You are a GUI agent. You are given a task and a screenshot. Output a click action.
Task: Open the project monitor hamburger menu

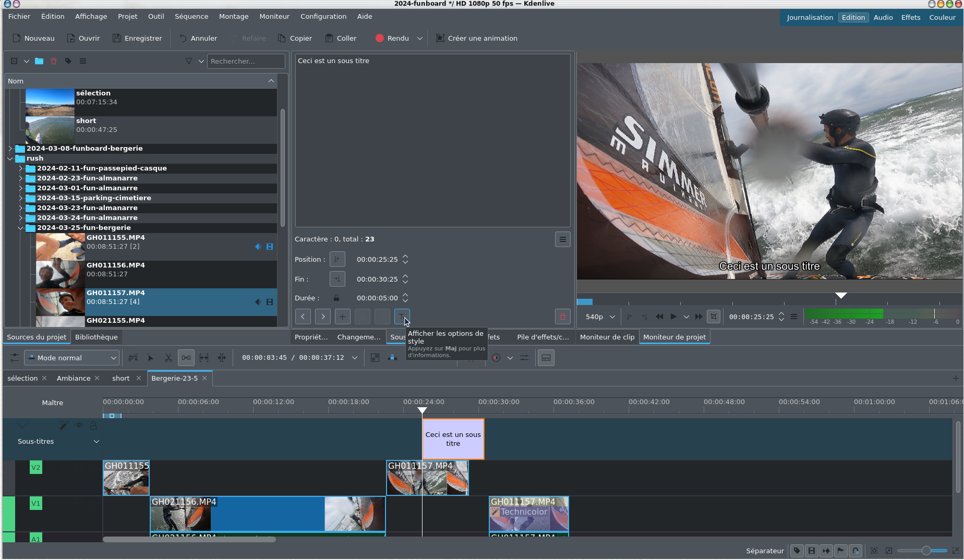pyautogui.click(x=794, y=316)
